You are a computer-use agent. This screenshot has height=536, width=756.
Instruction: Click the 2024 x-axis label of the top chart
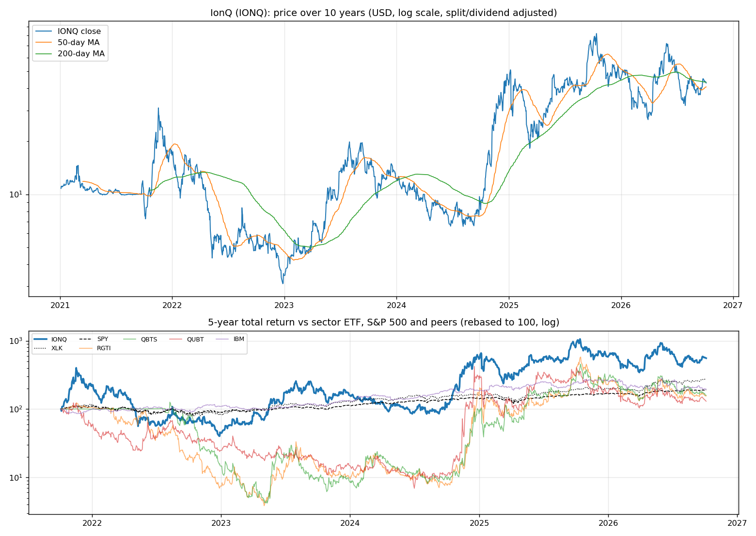coord(396,306)
